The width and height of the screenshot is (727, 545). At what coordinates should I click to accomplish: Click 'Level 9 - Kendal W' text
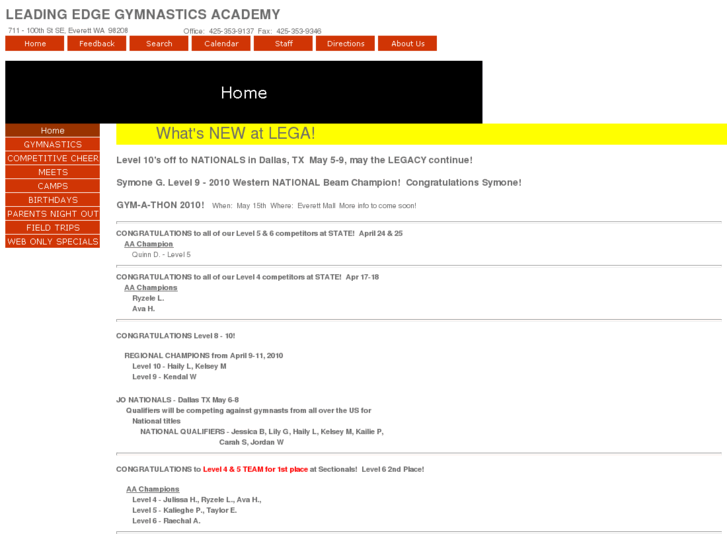click(164, 377)
